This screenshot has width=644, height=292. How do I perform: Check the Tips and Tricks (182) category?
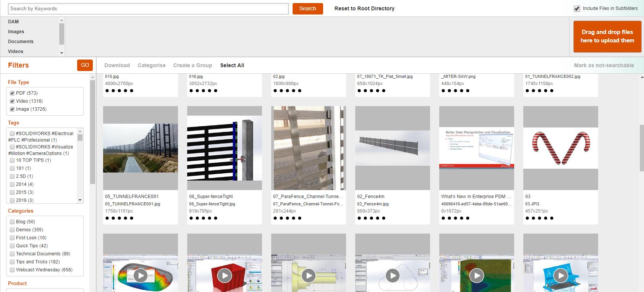[12, 262]
